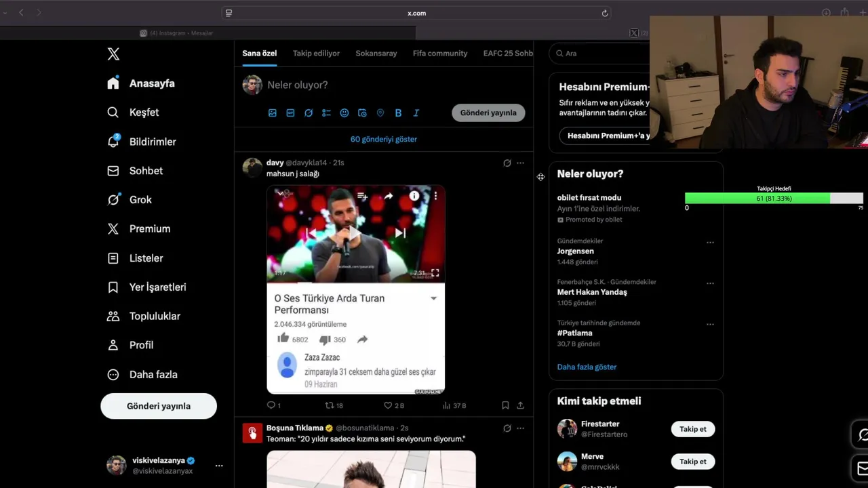The width and height of the screenshot is (868, 488).
Task: Open more options for Jorgensen trend
Action: click(x=710, y=243)
